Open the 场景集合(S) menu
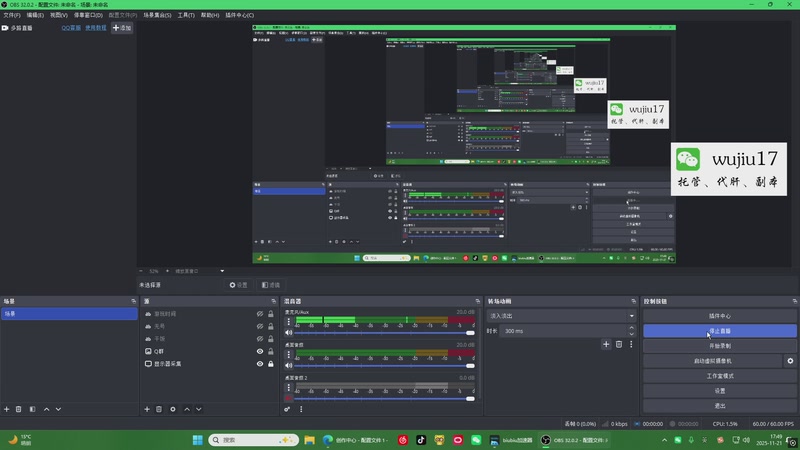The width and height of the screenshot is (800, 450). [157, 15]
